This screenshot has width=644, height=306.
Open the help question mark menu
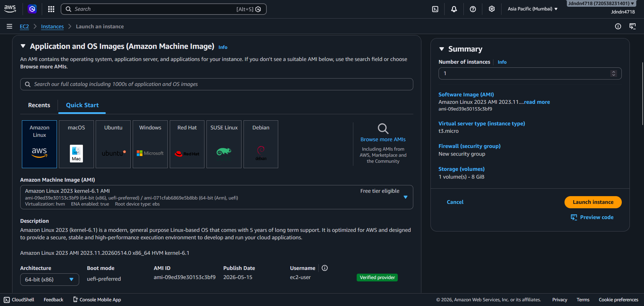473,9
